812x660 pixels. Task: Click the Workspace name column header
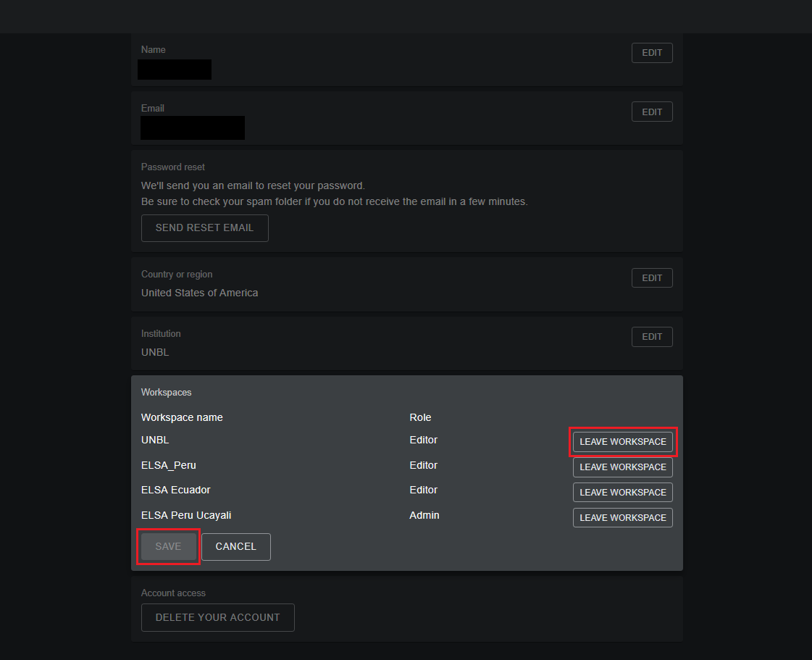[x=182, y=417]
